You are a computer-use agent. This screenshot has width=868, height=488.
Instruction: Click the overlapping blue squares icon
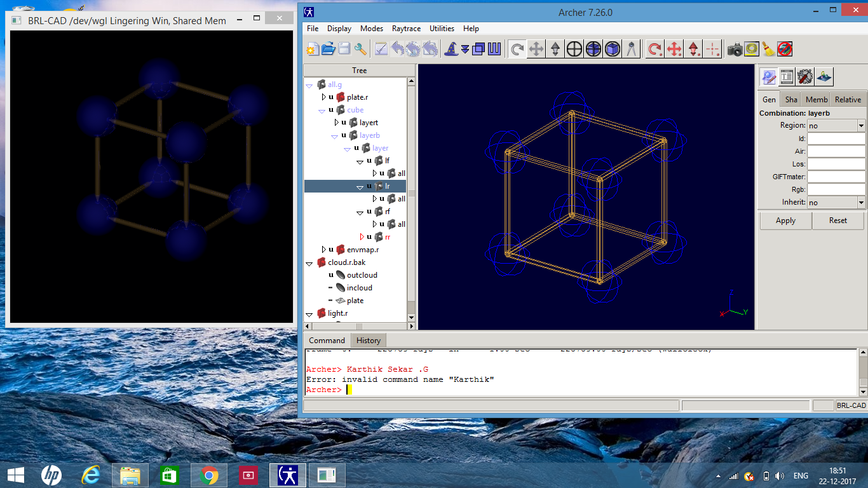pos(478,49)
